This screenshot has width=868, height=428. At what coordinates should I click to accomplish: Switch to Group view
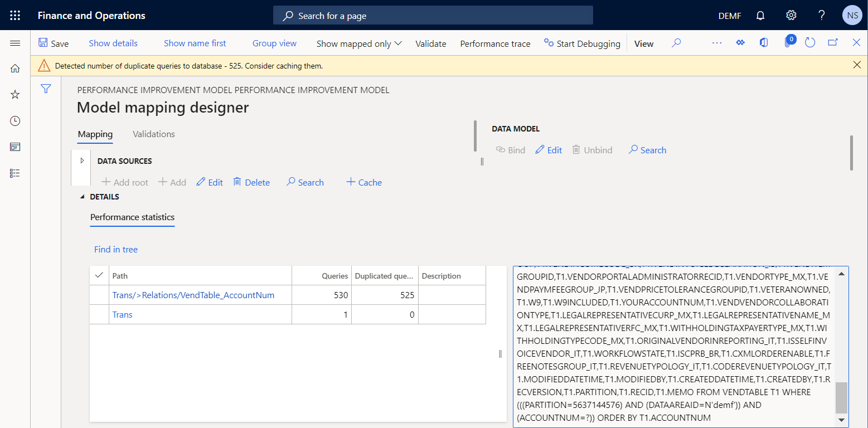[274, 43]
